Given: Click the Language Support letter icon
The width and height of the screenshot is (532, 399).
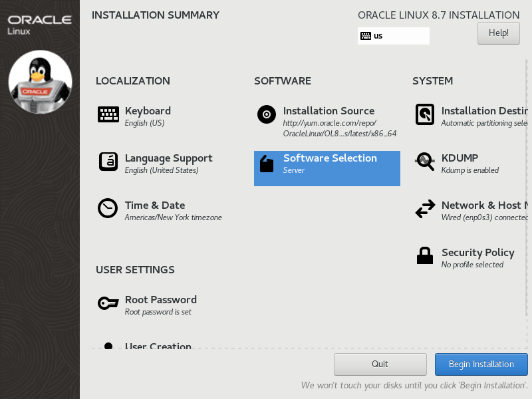Looking at the screenshot, I should pyautogui.click(x=108, y=162).
